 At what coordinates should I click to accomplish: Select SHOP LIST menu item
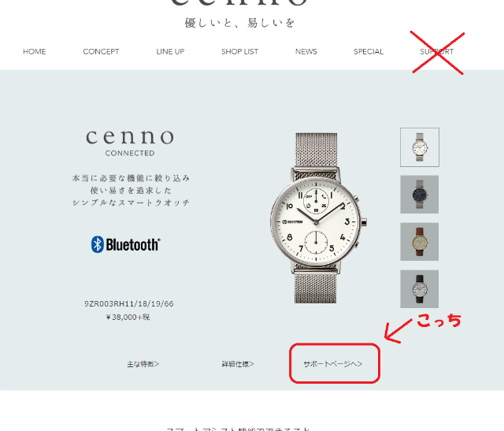[x=239, y=51]
